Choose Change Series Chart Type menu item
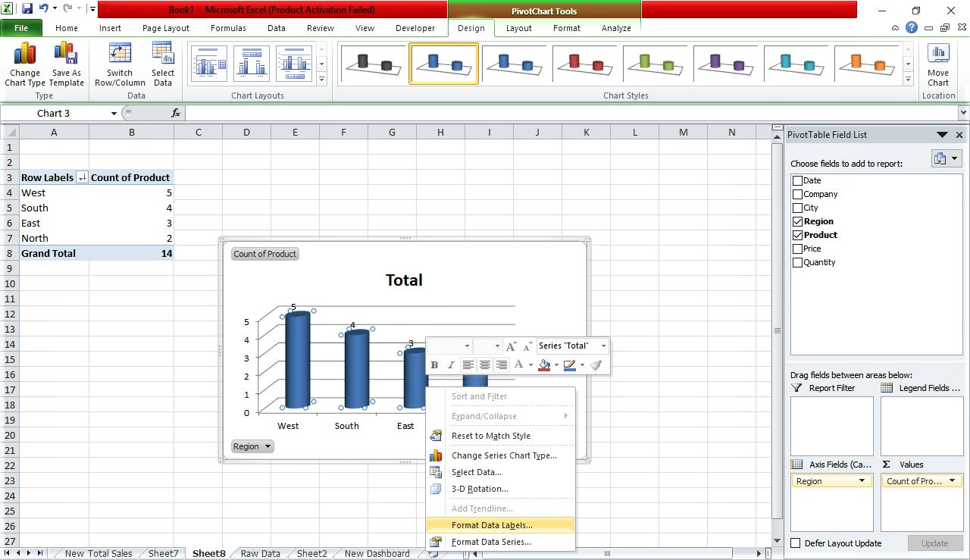This screenshot has width=970, height=560. pos(500,455)
